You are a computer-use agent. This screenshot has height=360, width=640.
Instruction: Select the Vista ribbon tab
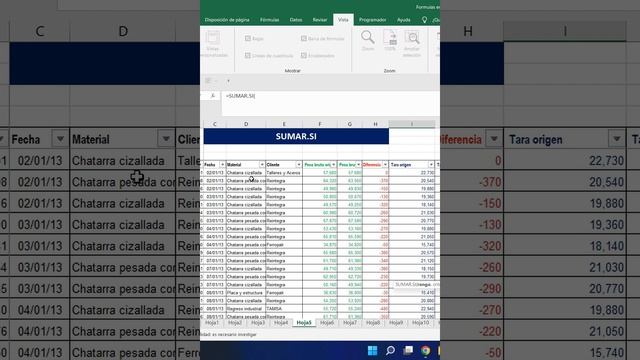click(343, 20)
